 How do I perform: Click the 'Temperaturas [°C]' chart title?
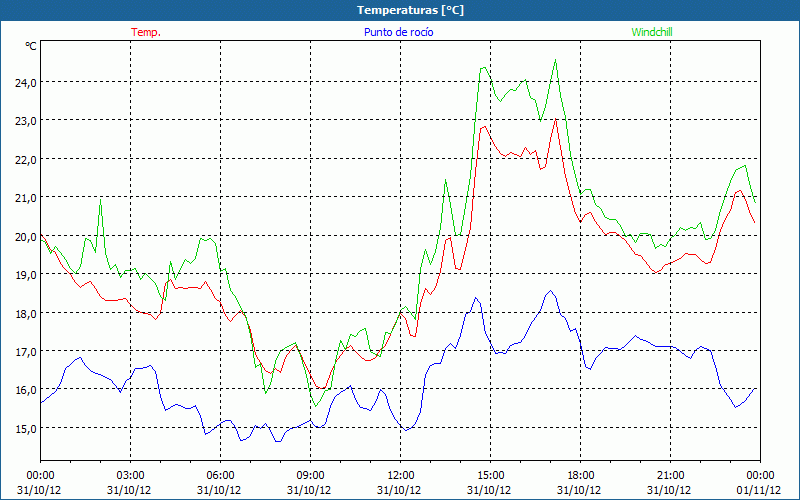410,10
